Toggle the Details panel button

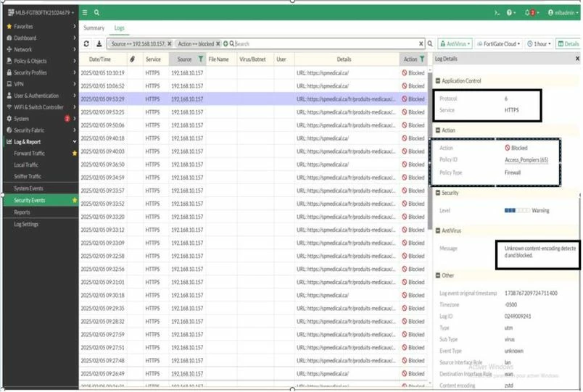click(568, 44)
